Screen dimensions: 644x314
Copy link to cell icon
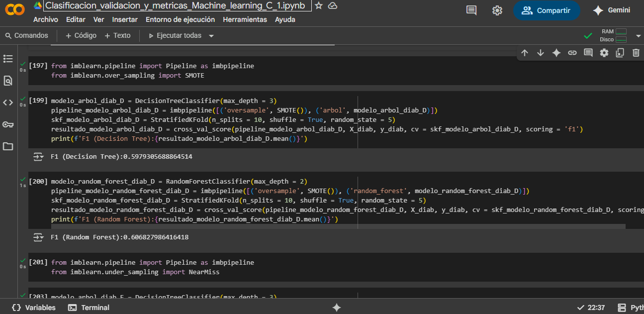pyautogui.click(x=572, y=53)
